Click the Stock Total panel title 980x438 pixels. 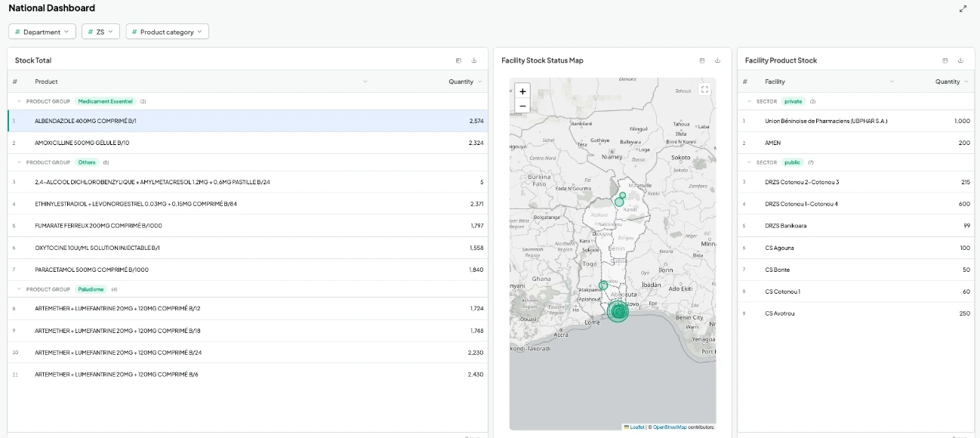pyautogui.click(x=33, y=60)
